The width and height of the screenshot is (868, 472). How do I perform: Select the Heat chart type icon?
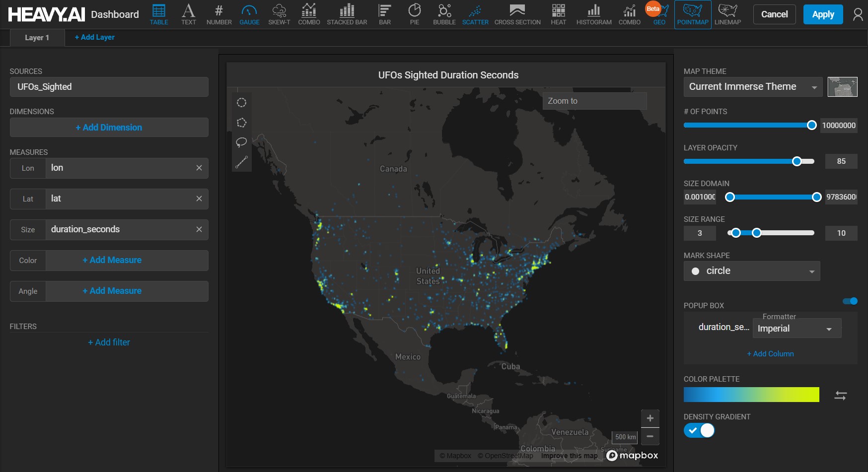click(x=558, y=14)
